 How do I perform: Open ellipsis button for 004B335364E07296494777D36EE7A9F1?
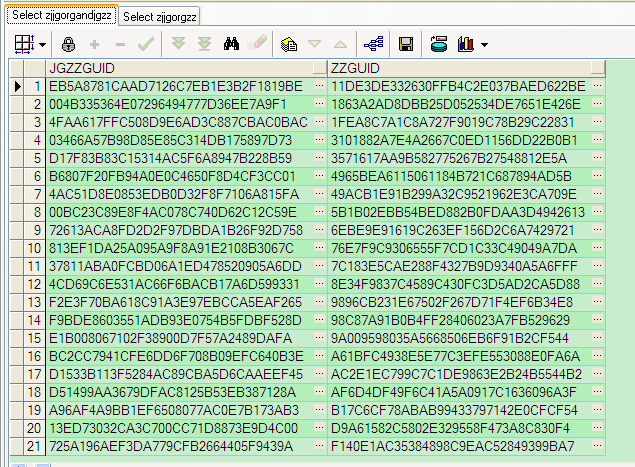(x=320, y=104)
